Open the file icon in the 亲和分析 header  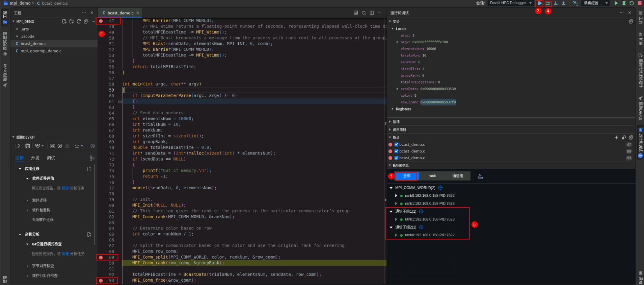[x=89, y=234]
